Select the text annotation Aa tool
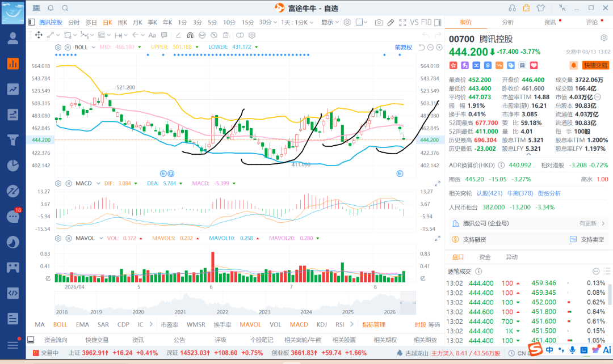This screenshot has height=364, width=613. click(x=152, y=35)
